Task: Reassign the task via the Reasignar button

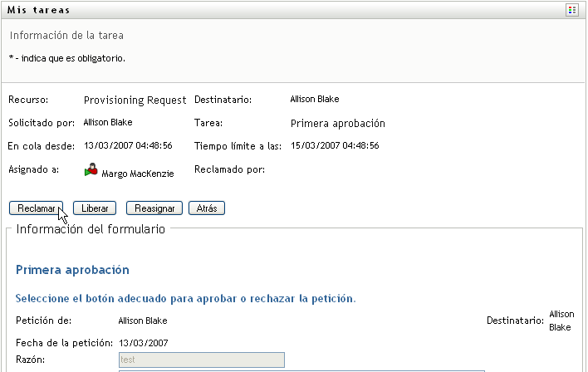Action: (x=154, y=208)
